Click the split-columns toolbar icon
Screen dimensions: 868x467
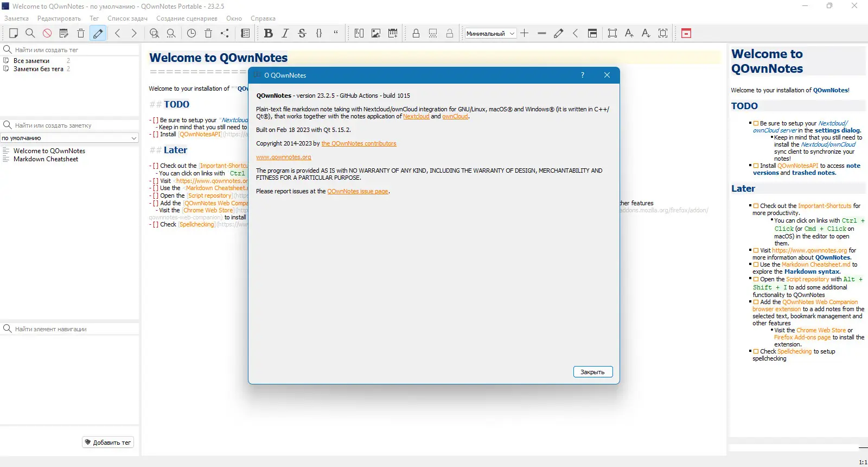click(x=359, y=33)
